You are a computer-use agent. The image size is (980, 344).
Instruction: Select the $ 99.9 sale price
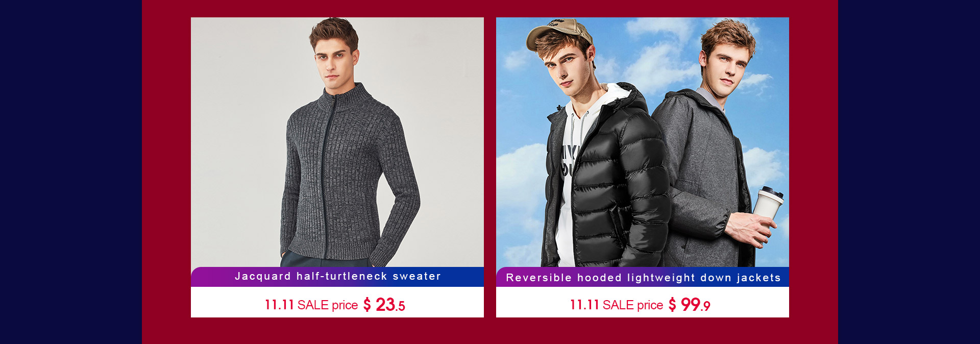(689, 305)
